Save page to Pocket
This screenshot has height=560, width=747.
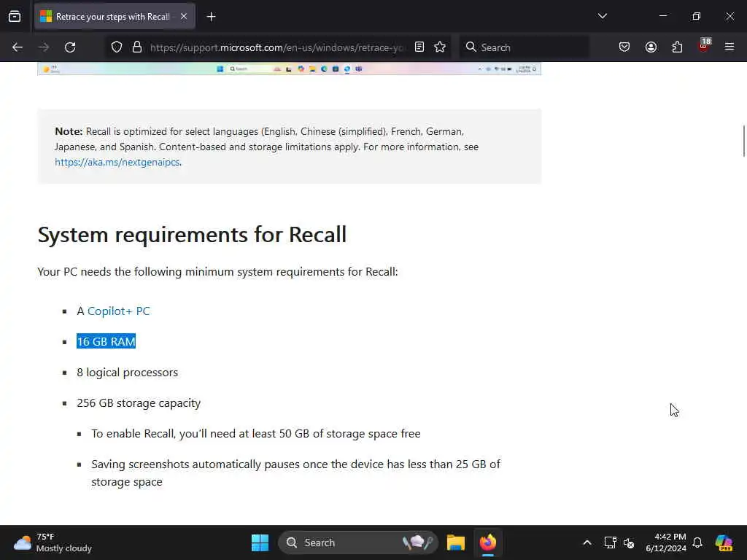(x=624, y=47)
